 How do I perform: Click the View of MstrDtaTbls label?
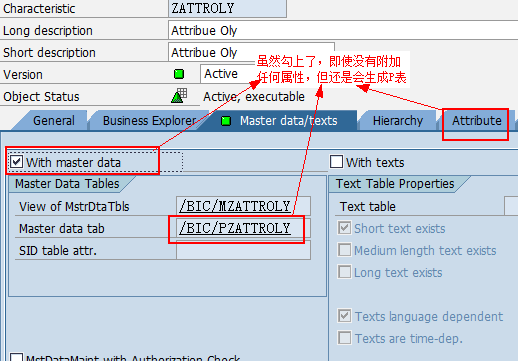click(74, 207)
